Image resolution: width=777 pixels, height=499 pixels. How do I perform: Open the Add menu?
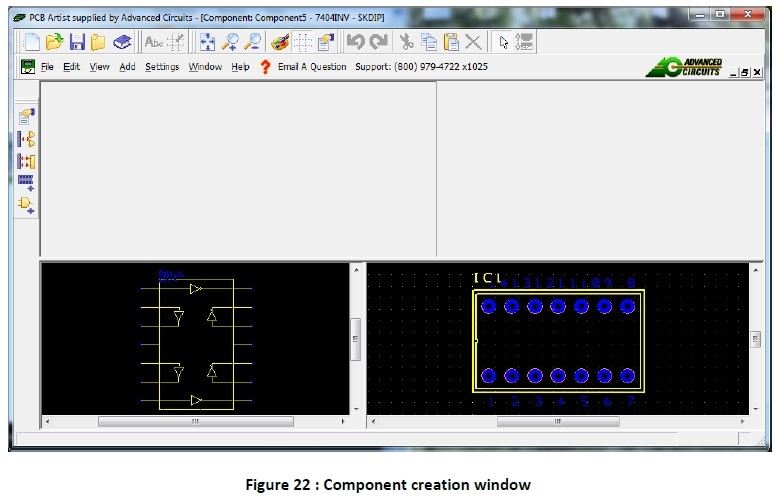(x=127, y=67)
